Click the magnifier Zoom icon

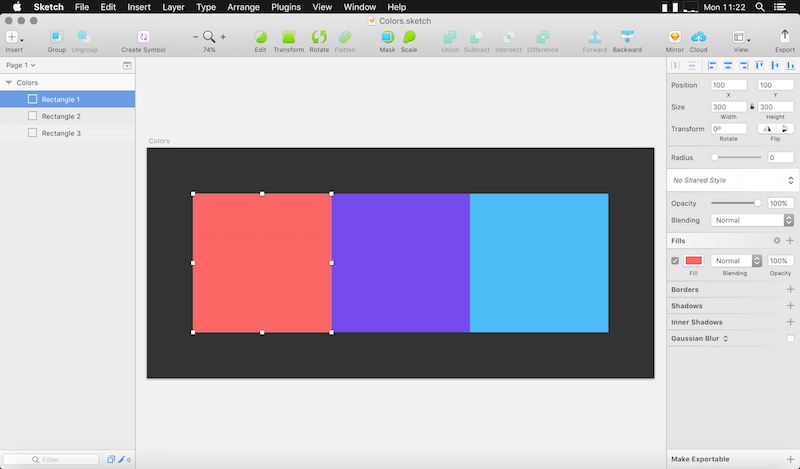tap(209, 37)
